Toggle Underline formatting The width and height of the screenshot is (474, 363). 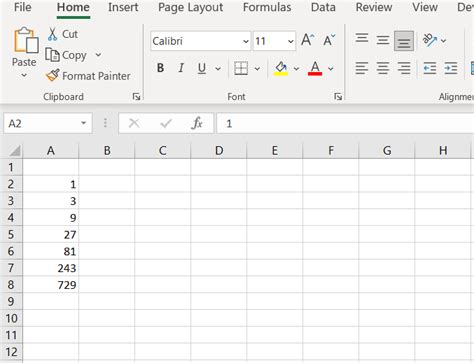202,68
